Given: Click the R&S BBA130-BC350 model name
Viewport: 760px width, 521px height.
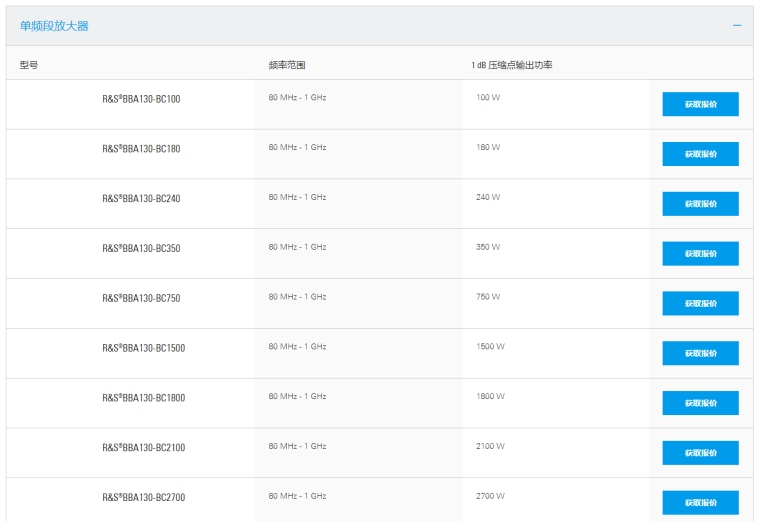Looking at the screenshot, I should [141, 249].
